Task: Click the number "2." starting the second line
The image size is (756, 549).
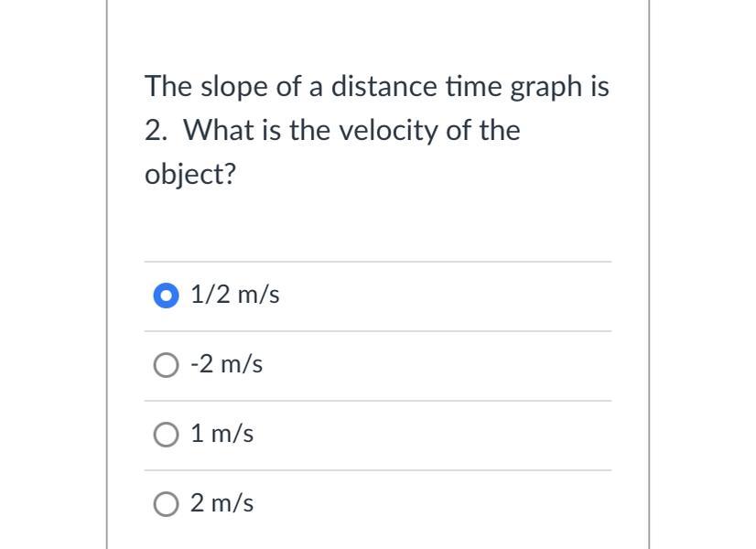Action: (x=156, y=131)
